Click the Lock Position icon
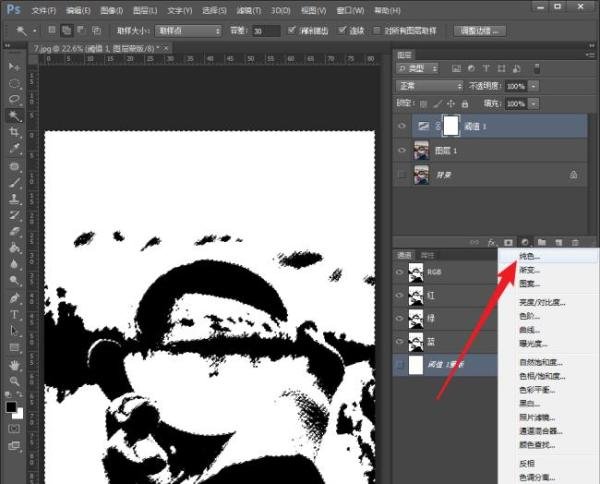Image resolution: width=600 pixels, height=484 pixels. click(451, 103)
